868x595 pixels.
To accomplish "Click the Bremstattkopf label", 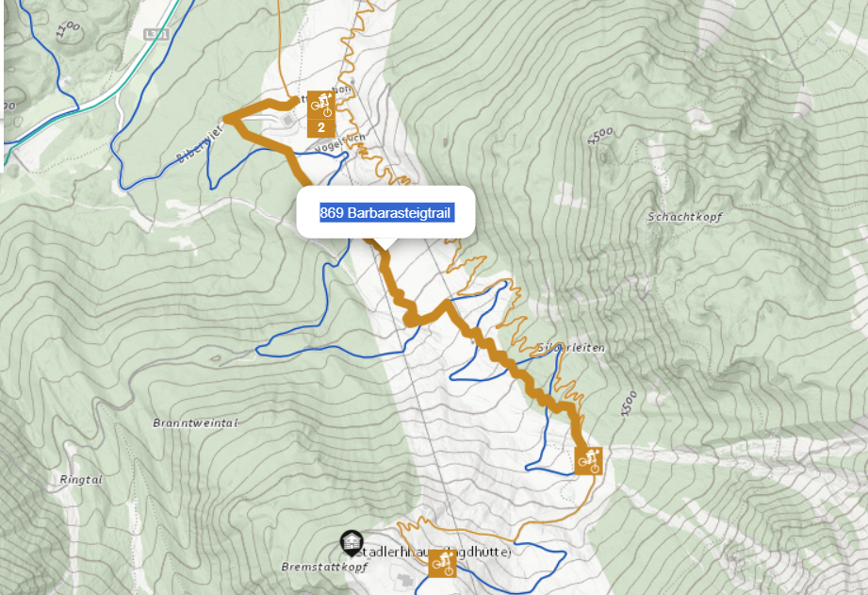I will coord(324,567).
